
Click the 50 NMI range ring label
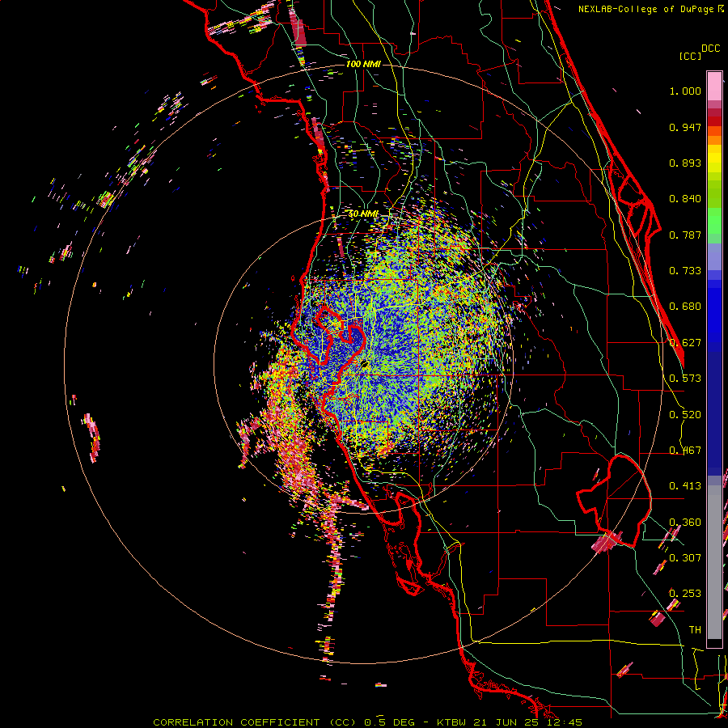coord(363,214)
